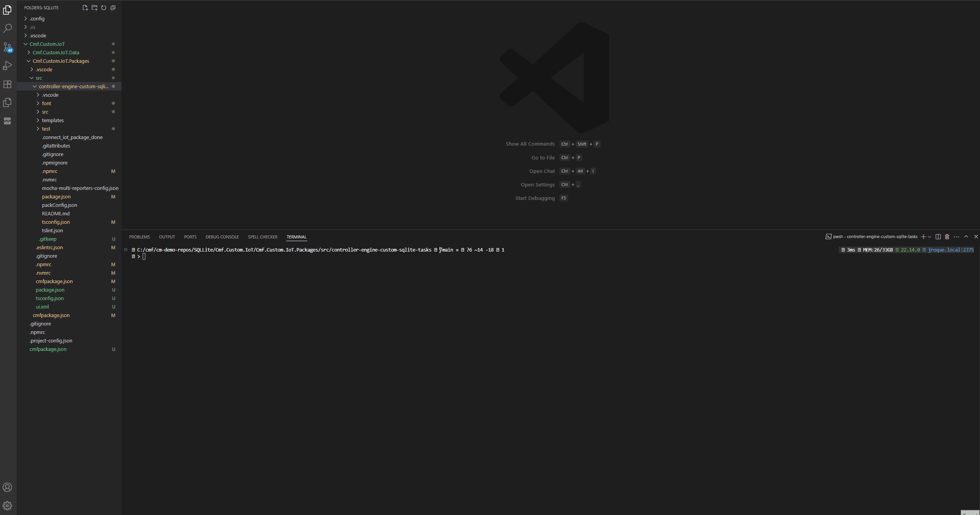This screenshot has width=980, height=515.
Task: Open the Manage gear icon
Action: 7,506
